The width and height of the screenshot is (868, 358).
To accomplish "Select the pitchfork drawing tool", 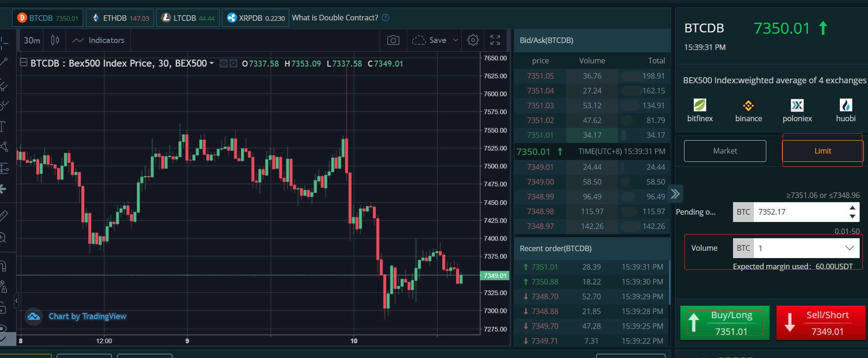I will (4, 84).
